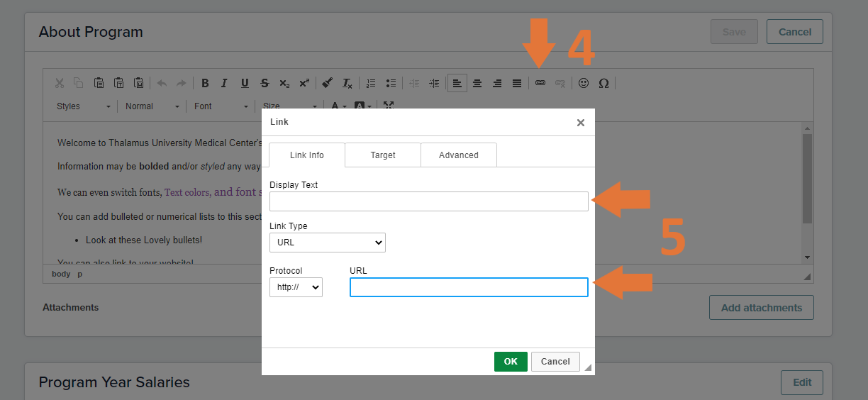This screenshot has width=868, height=400.
Task: Click the disabled Save button in About Program
Action: 734,32
